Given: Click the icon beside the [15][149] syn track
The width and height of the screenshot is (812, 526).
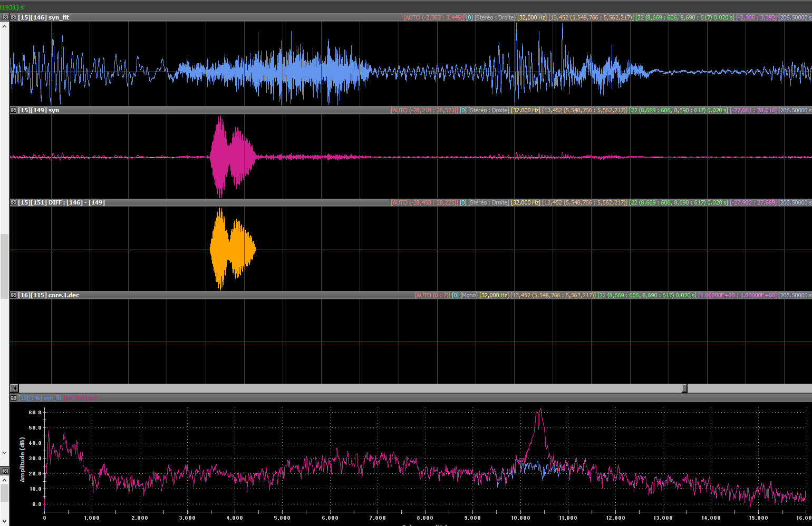Looking at the screenshot, I should [x=13, y=110].
